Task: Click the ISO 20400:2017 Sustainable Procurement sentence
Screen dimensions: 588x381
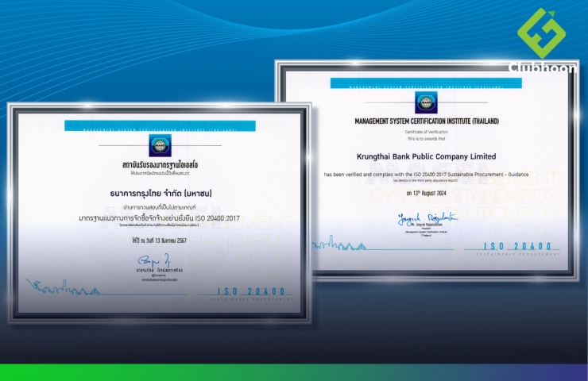Action: pos(426,175)
